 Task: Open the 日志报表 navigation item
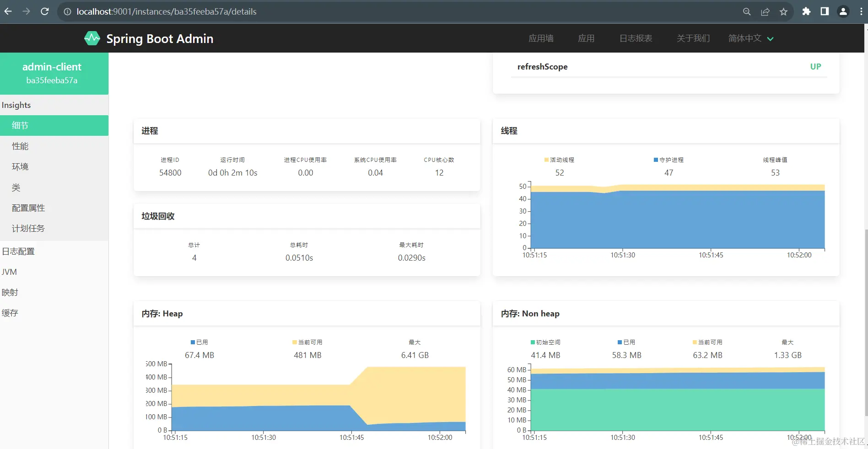[x=636, y=38]
